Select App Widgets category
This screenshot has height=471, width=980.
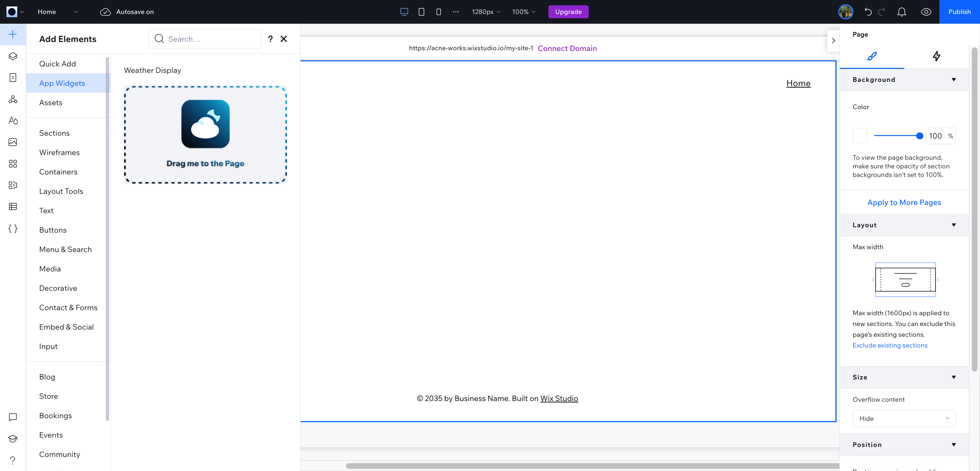(68, 83)
